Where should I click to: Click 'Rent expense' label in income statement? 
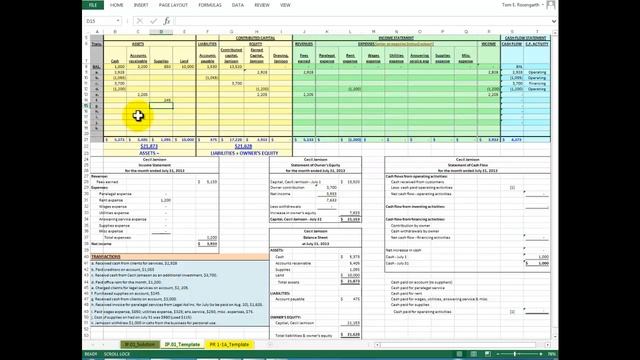tap(111, 200)
